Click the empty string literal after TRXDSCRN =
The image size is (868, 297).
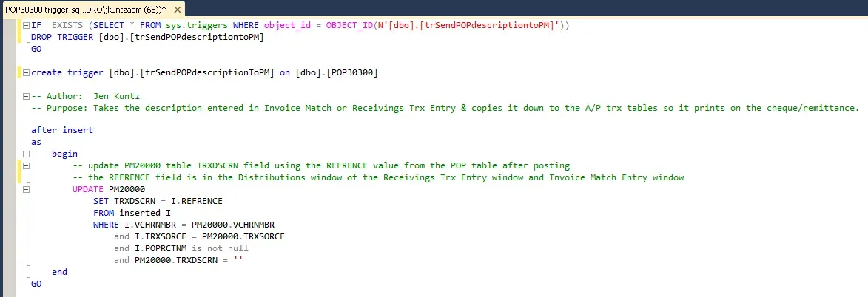238,260
